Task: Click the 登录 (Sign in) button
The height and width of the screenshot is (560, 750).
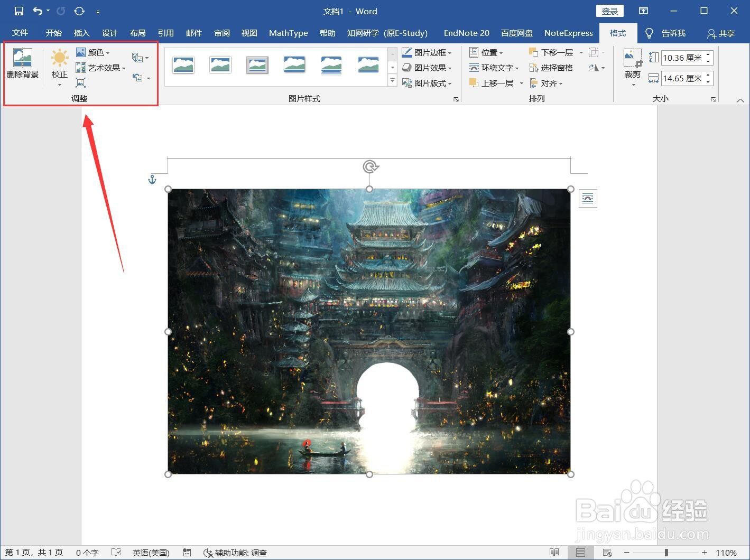Action: click(x=609, y=11)
